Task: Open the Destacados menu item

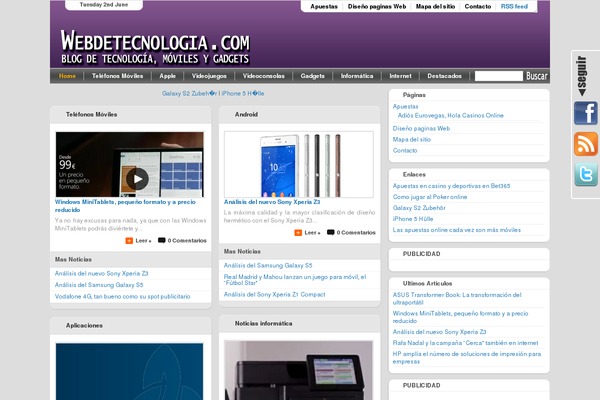Action: pyautogui.click(x=444, y=76)
